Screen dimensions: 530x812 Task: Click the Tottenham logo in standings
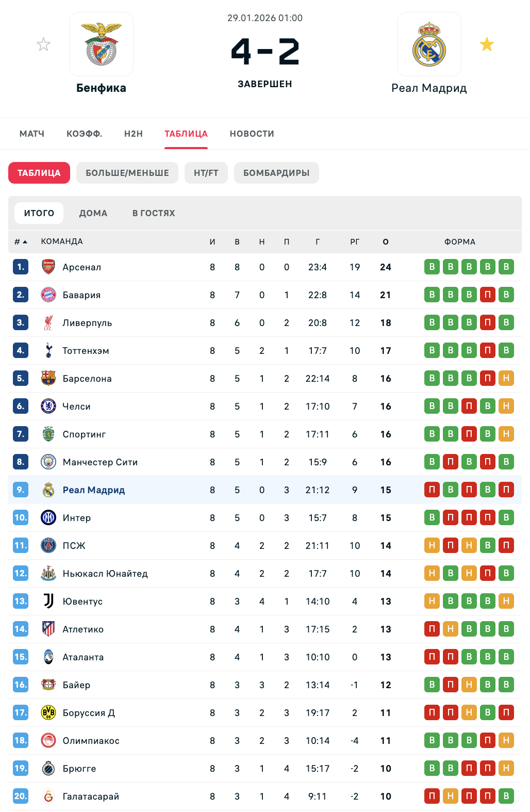pos(48,350)
